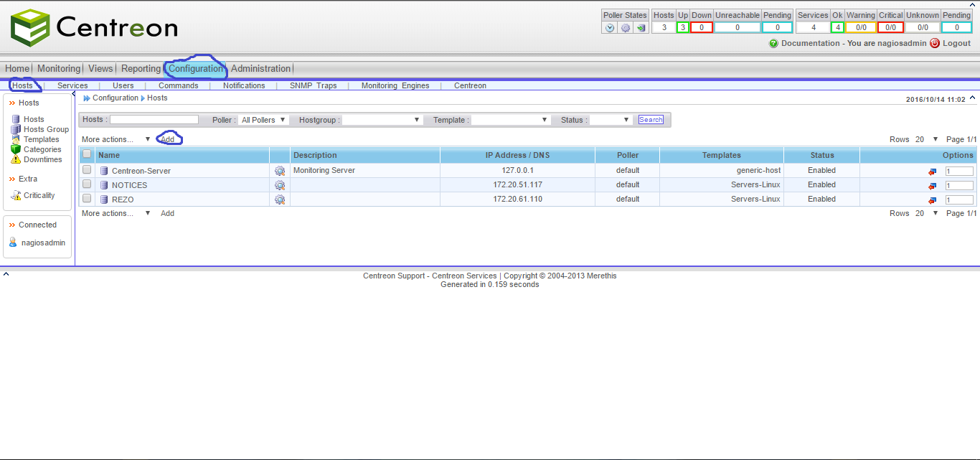Screen dimensions: 980x460
Task: Check the Centreon-Server row checkbox
Action: (x=87, y=170)
